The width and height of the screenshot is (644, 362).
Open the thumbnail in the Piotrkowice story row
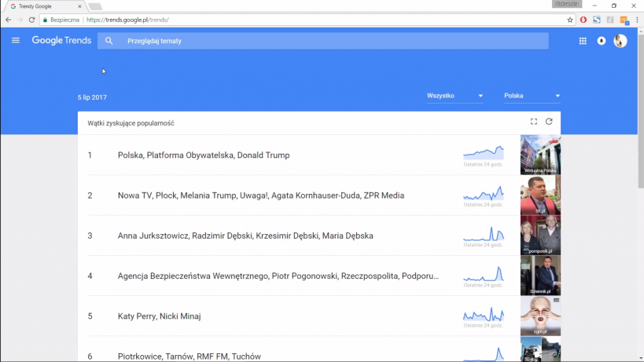(540, 349)
